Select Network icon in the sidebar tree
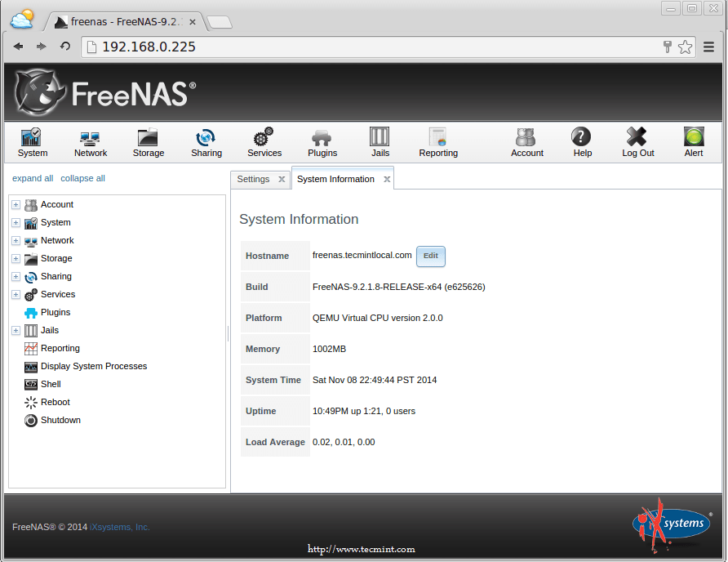The width and height of the screenshot is (728, 562). (x=31, y=242)
